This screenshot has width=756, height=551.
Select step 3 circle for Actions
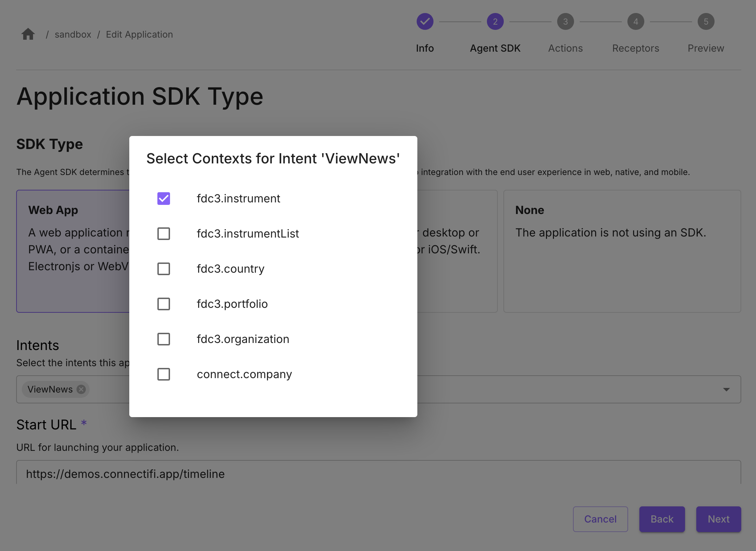pos(565,22)
